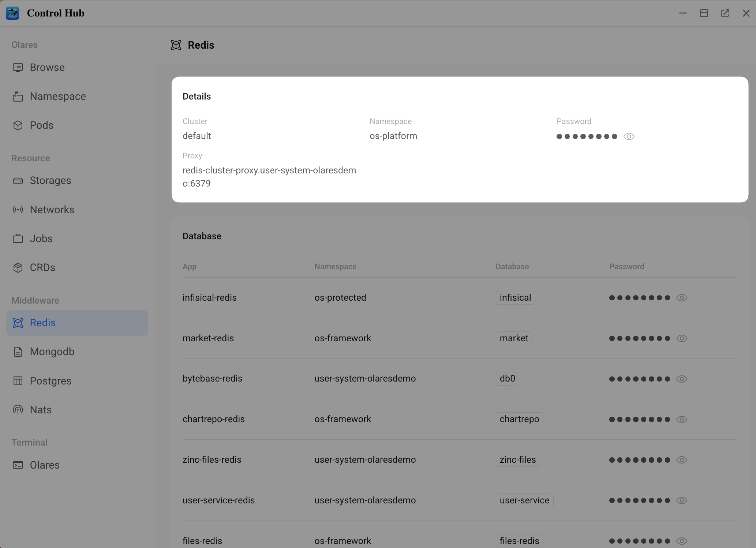The image size is (756, 548).
Task: Click the Namespace sidebar entry
Action: click(x=57, y=96)
